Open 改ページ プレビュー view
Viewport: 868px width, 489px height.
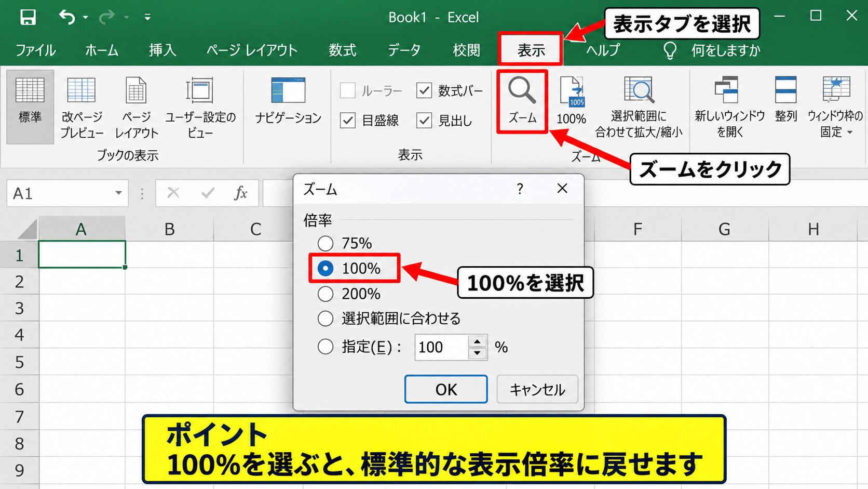(x=82, y=108)
